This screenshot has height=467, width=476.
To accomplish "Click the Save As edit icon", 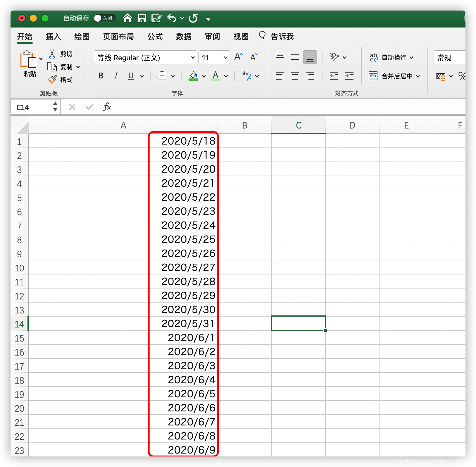I will point(157,18).
